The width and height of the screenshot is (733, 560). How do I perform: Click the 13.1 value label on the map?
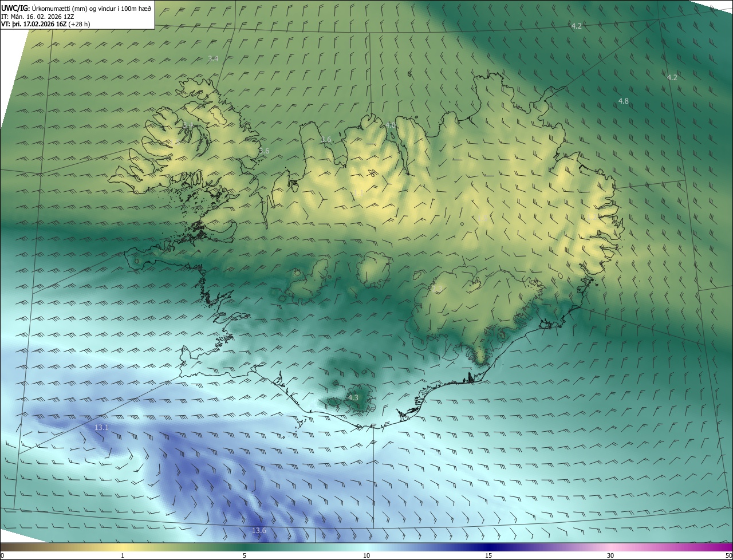coord(101,427)
